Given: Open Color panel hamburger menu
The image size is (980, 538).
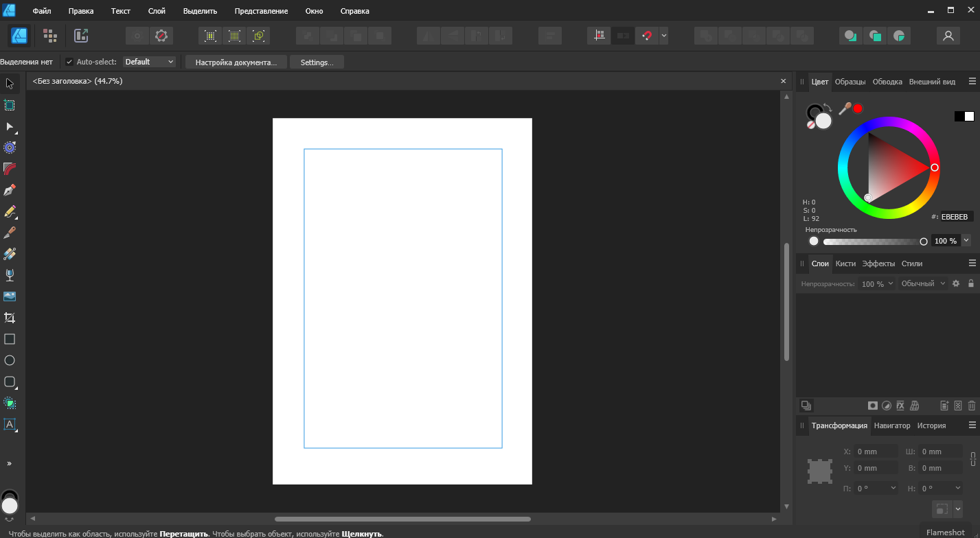Looking at the screenshot, I should (x=972, y=81).
